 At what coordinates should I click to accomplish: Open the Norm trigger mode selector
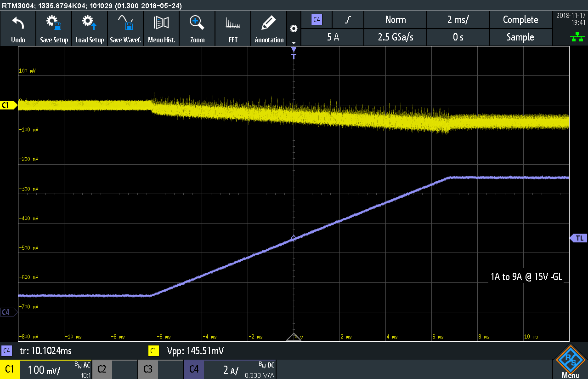(x=395, y=20)
